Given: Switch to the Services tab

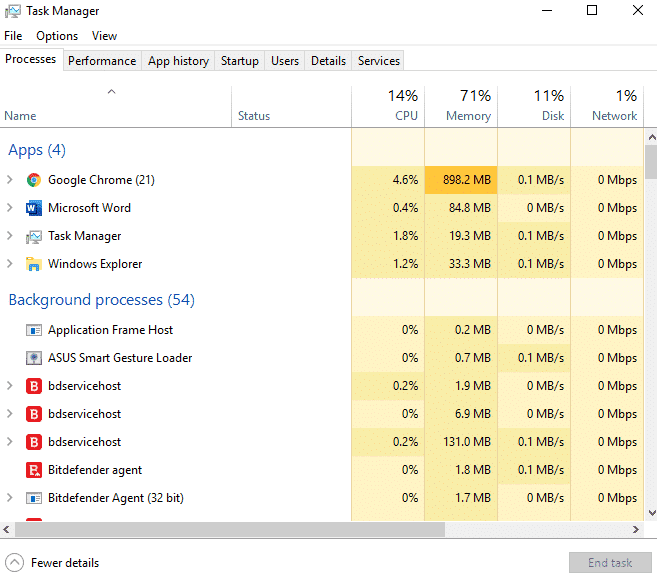Looking at the screenshot, I should (x=379, y=61).
